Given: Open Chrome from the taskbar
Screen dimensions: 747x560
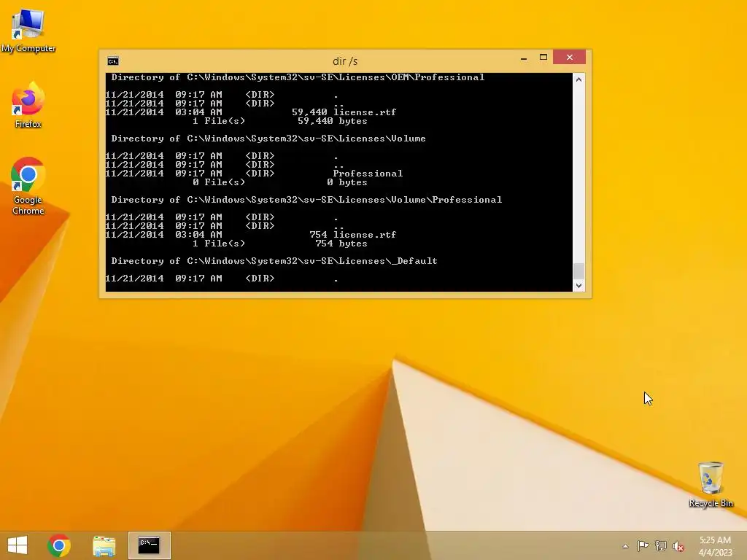Looking at the screenshot, I should pyautogui.click(x=59, y=545).
